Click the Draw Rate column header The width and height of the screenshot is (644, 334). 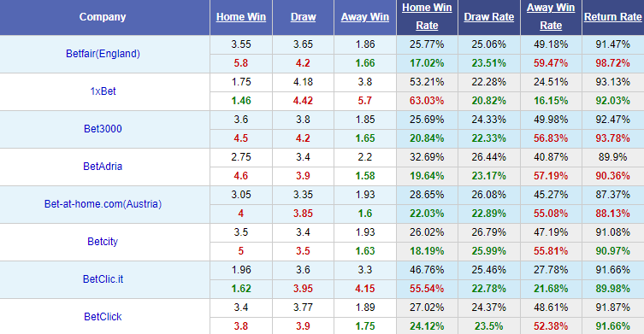[x=488, y=17]
